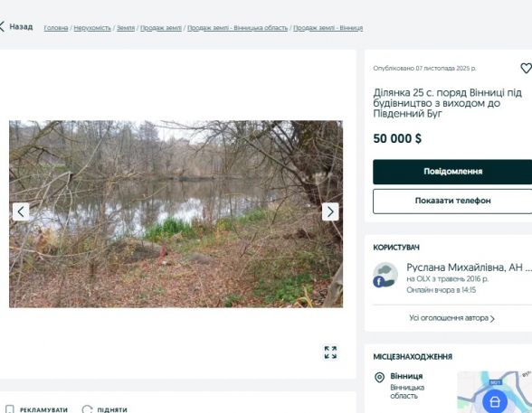The image size is (532, 413).
Task: Add listing to favorites with heart icon
Action: click(x=527, y=68)
